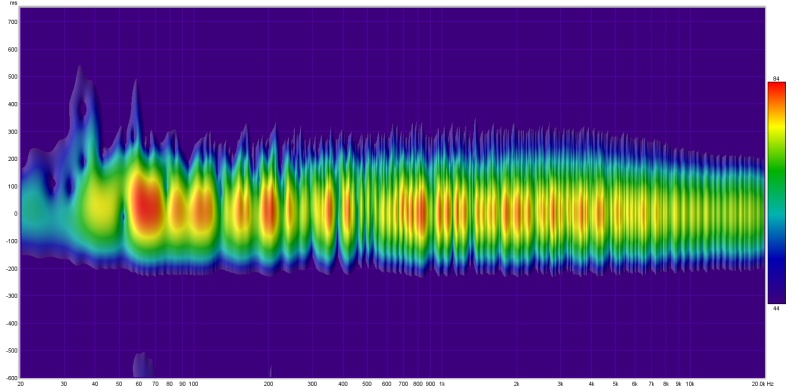This screenshot has height=389, width=800.
Task: Click the -200 tick on the time axis
Action: (11, 269)
